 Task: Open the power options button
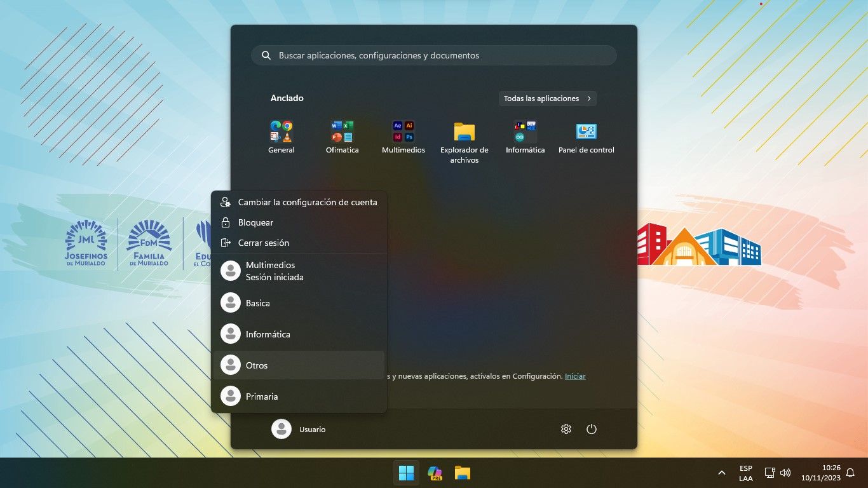coord(592,429)
